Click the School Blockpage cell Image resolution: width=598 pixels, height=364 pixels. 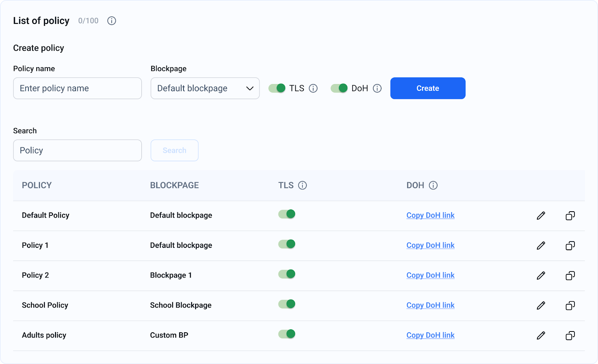pos(181,305)
